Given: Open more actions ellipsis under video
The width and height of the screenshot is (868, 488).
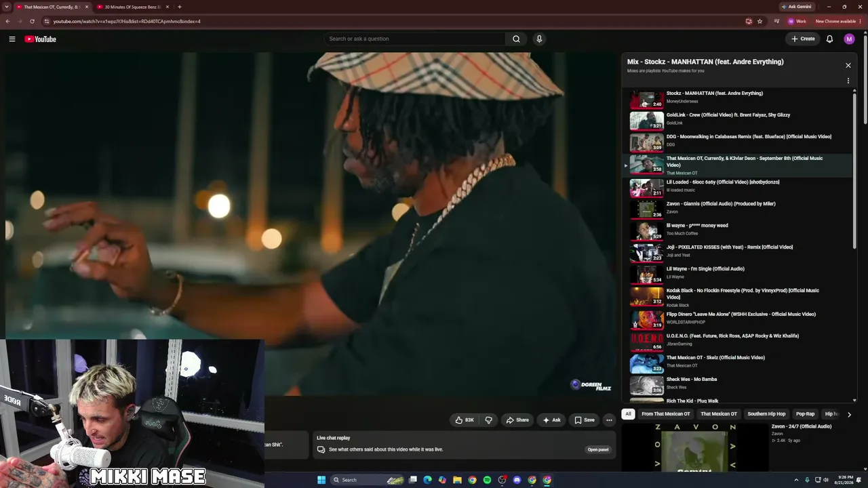Looking at the screenshot, I should [609, 420].
